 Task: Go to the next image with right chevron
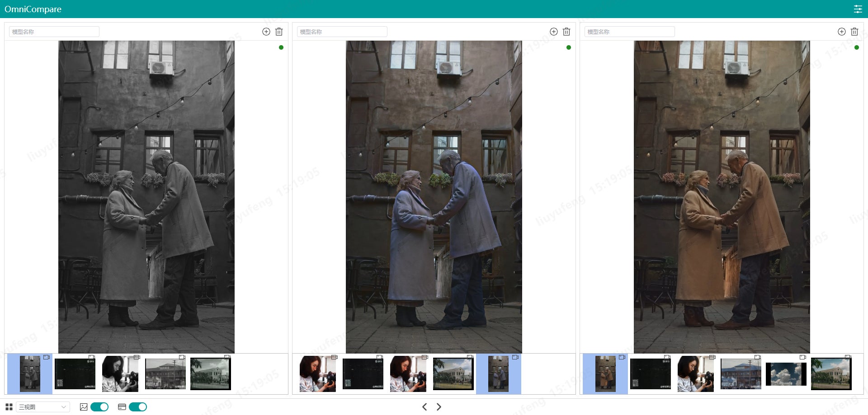439,407
